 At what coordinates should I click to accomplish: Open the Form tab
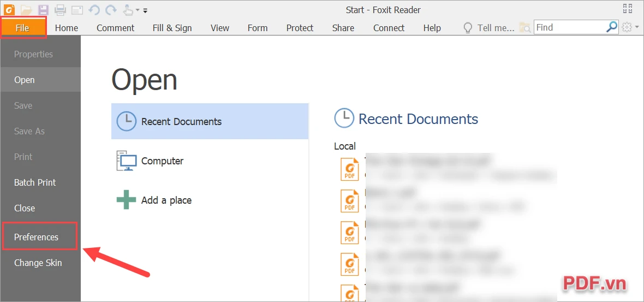tap(258, 28)
